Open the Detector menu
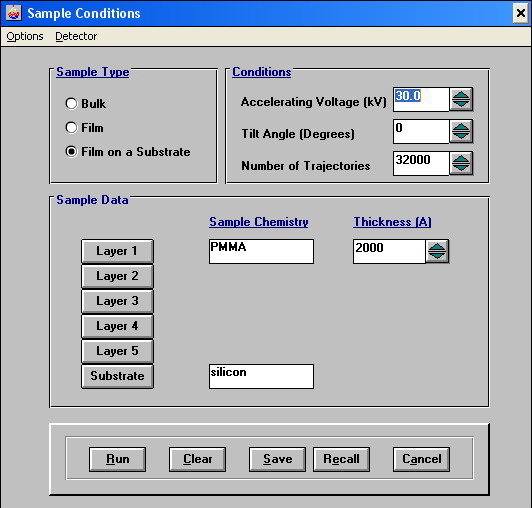Image resolution: width=532 pixels, height=508 pixels. (x=76, y=36)
